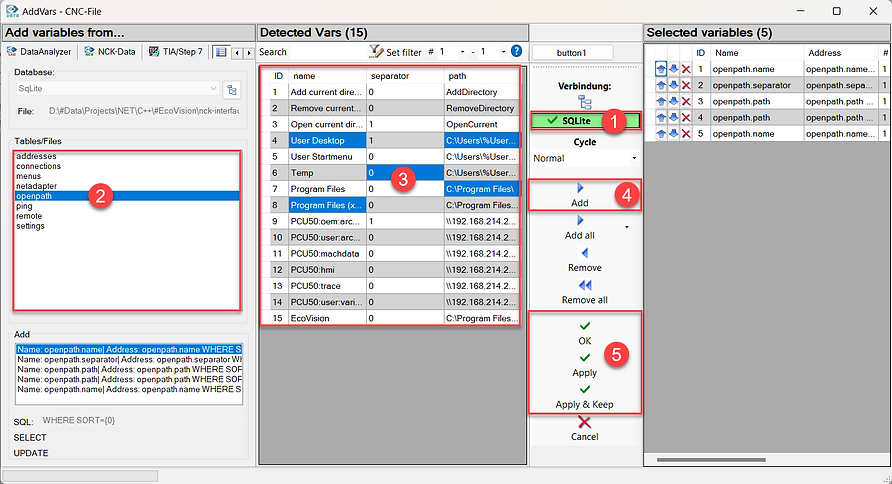Click the Add arrow button

click(x=580, y=195)
